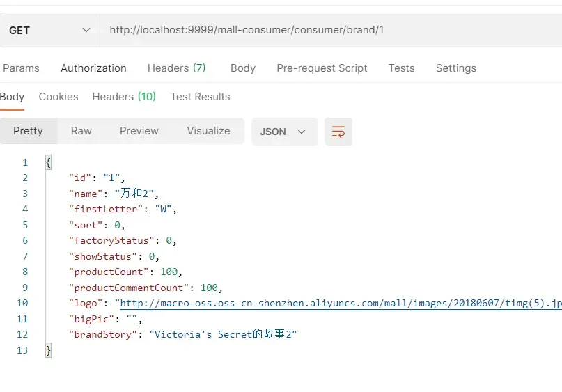View the response Cookies tab
The height and width of the screenshot is (392, 562).
pyautogui.click(x=58, y=97)
